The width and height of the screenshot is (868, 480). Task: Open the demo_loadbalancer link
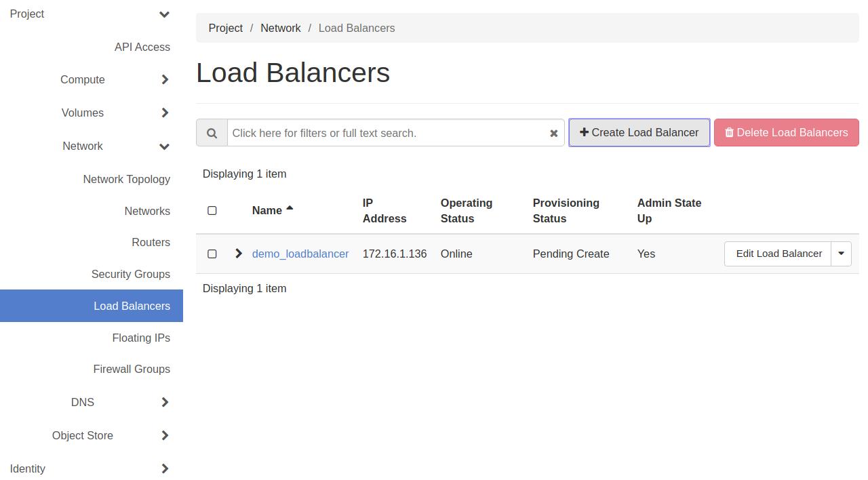[300, 254]
